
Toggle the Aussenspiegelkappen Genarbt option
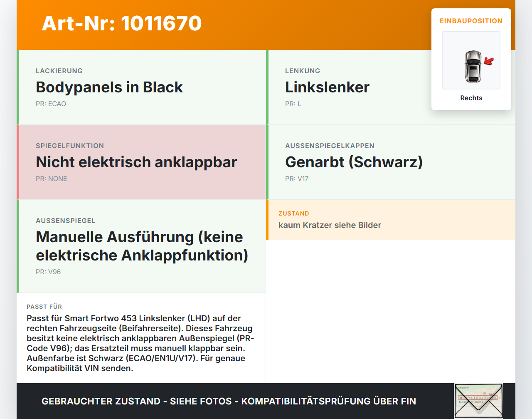tap(391, 162)
